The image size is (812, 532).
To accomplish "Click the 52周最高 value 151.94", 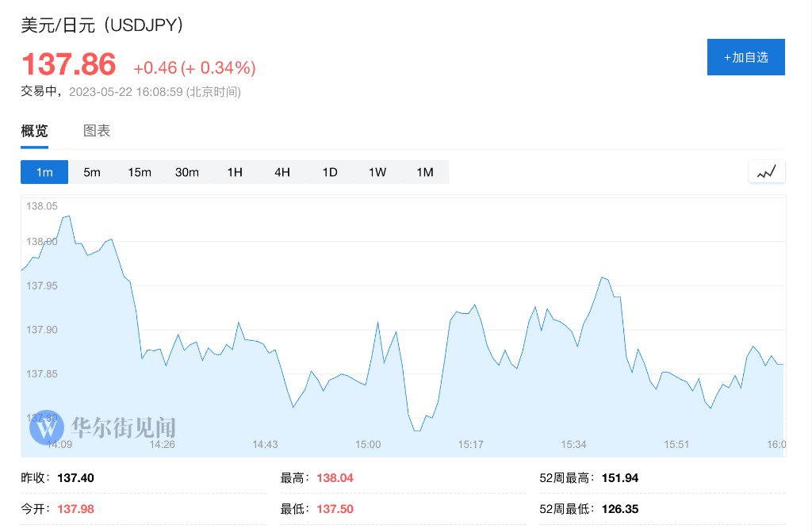I will (620, 478).
